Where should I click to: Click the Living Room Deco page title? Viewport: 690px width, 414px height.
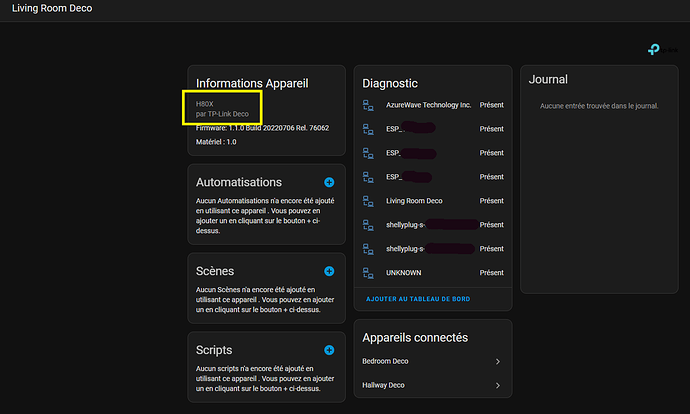click(x=52, y=8)
